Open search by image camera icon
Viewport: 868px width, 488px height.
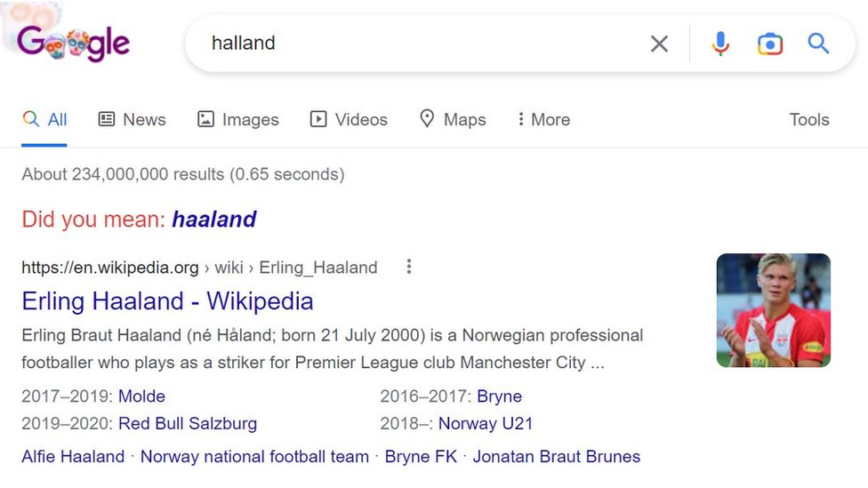point(769,44)
